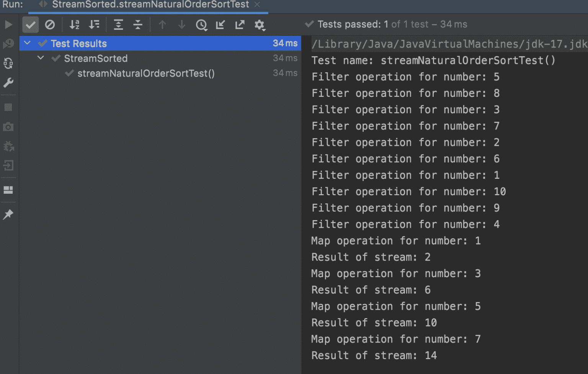The width and height of the screenshot is (588, 374).
Task: Collapse all nodes in the test tree
Action: pos(138,24)
